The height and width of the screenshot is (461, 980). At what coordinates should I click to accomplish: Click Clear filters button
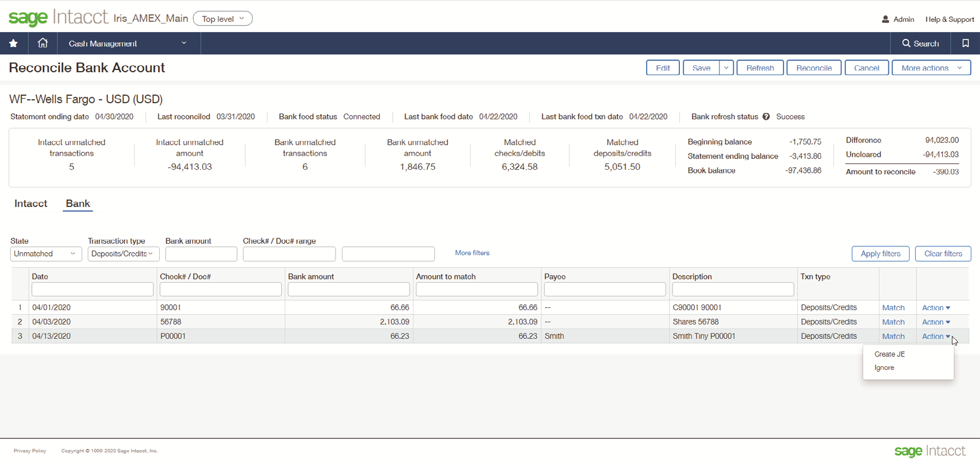[943, 253]
